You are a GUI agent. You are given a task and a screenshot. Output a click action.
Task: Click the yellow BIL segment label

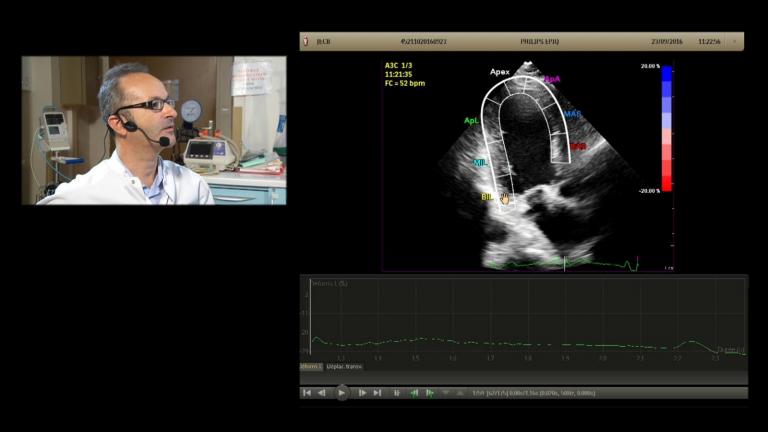pos(487,197)
